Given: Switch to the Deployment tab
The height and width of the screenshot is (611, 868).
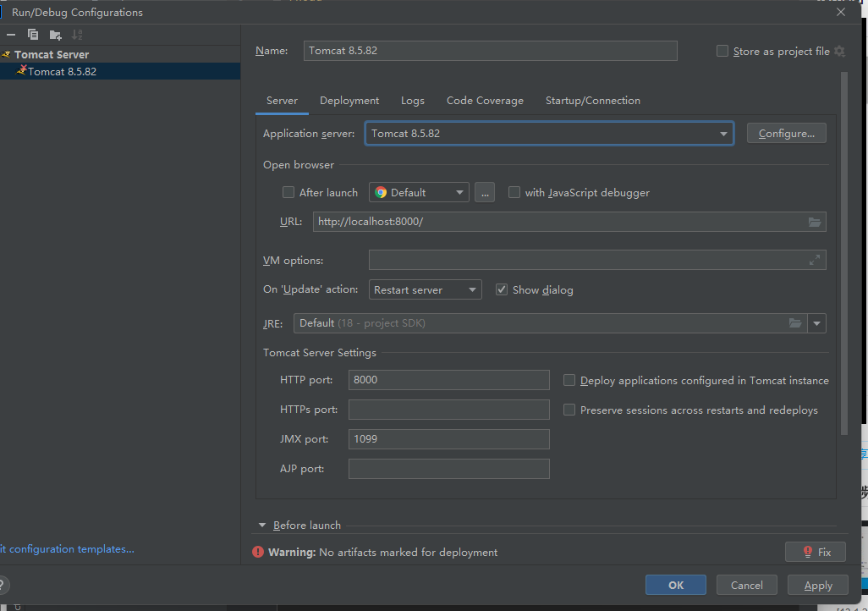Looking at the screenshot, I should pos(349,101).
